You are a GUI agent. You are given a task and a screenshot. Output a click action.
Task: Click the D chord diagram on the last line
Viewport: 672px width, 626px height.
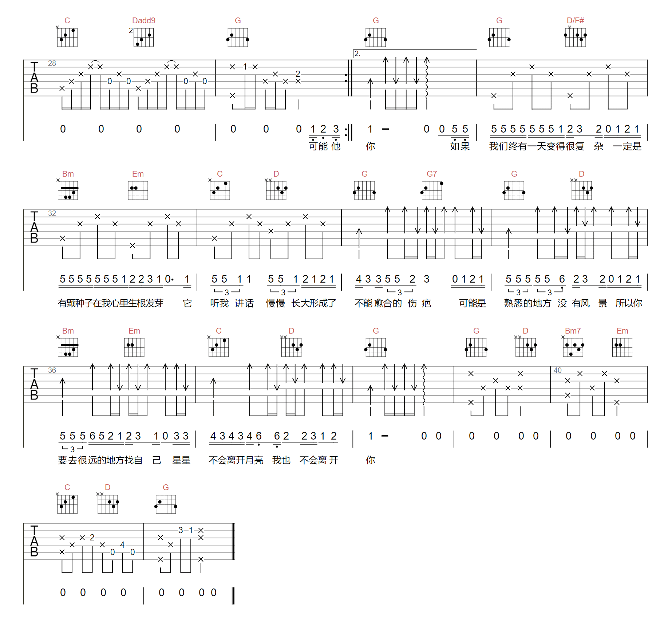(108, 503)
